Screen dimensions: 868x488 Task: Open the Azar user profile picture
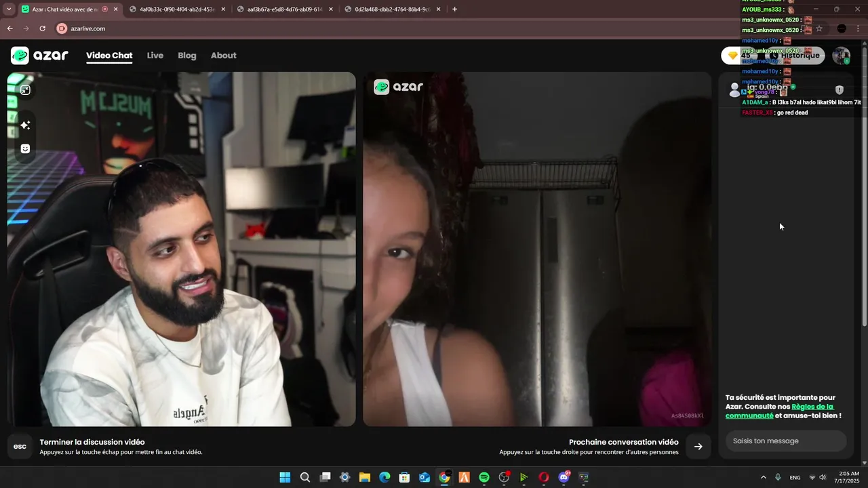pyautogui.click(x=842, y=56)
